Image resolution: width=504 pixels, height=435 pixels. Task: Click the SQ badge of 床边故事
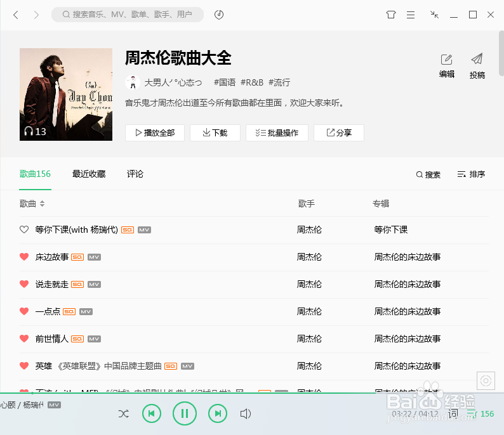coord(77,257)
